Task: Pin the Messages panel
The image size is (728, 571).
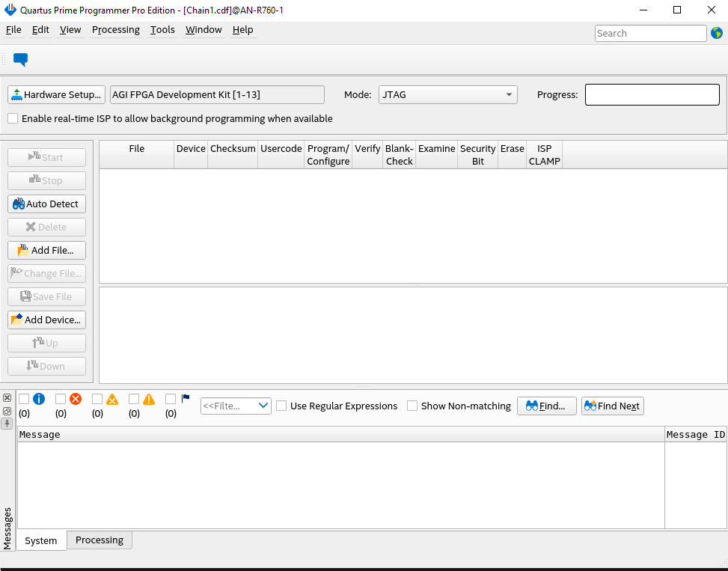Action: click(x=7, y=424)
